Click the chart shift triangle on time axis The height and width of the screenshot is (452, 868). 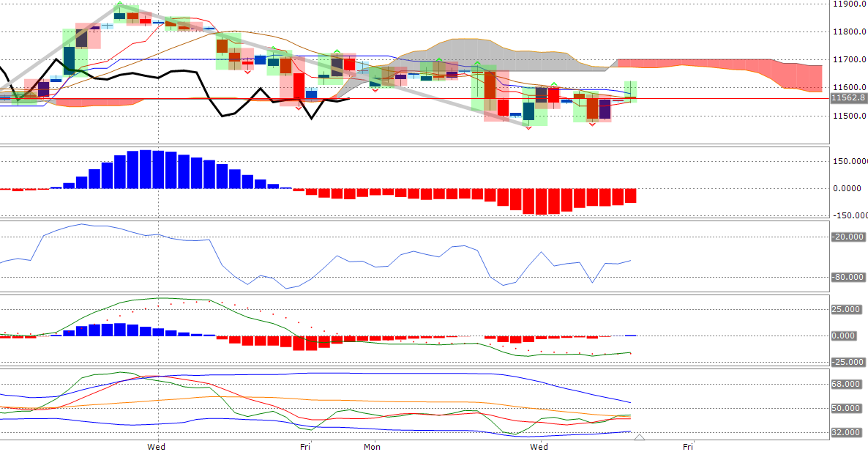coord(639,437)
